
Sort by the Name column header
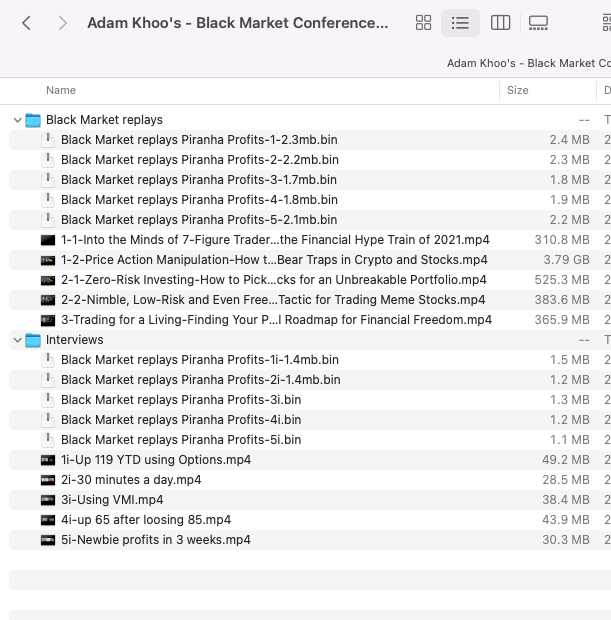(61, 90)
